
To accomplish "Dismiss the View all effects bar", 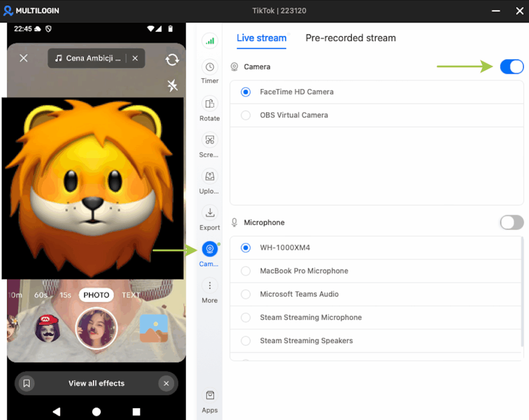I will coord(166,383).
